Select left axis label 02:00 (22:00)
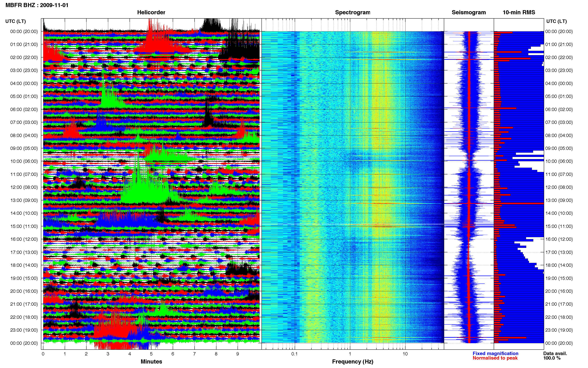Screen dimensions: 588x368 coord(24,57)
